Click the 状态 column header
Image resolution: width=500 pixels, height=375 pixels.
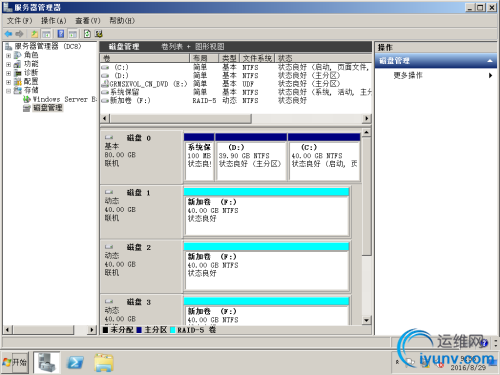tap(323, 58)
